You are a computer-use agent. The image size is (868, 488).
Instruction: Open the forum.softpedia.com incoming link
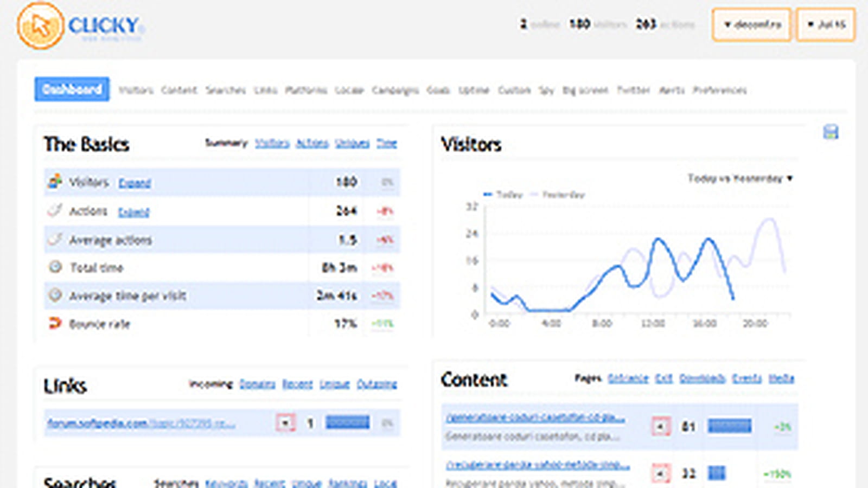(x=141, y=423)
